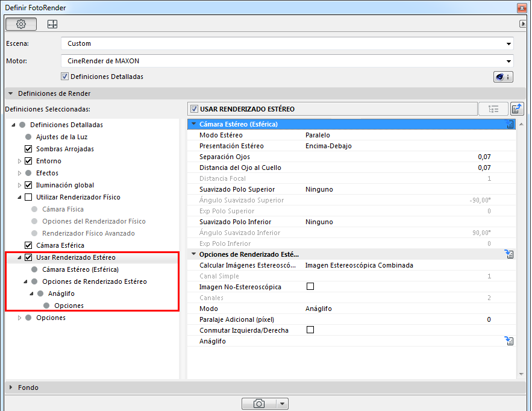Viewport: 532px width, 411px height.
Task: Click the tree-list view icon beside header
Action: 493,109
